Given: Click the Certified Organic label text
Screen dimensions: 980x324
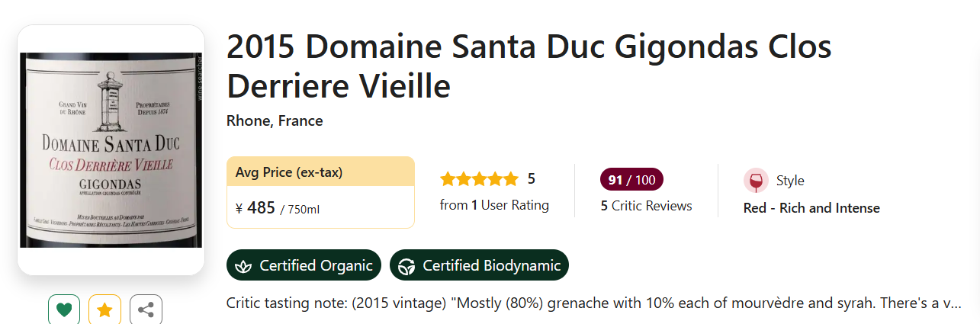Looking at the screenshot, I should 316,266.
